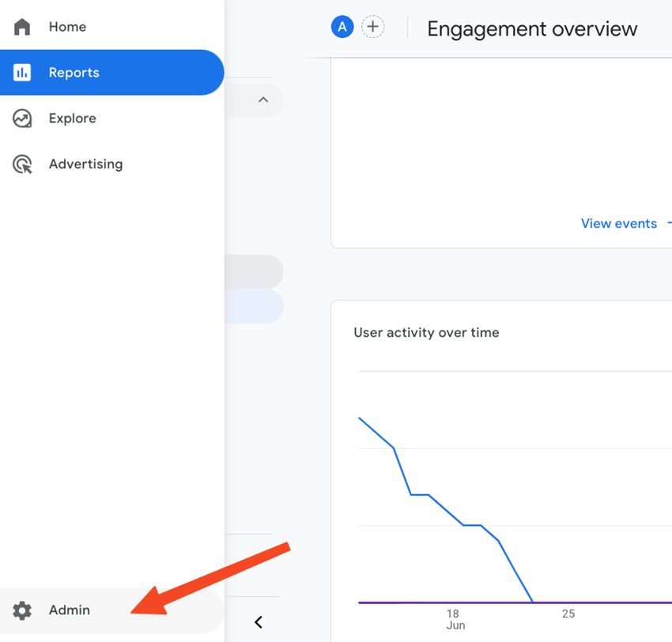Viewport: 672px width, 642px height.
Task: Open Home using the house icon
Action: (22, 26)
